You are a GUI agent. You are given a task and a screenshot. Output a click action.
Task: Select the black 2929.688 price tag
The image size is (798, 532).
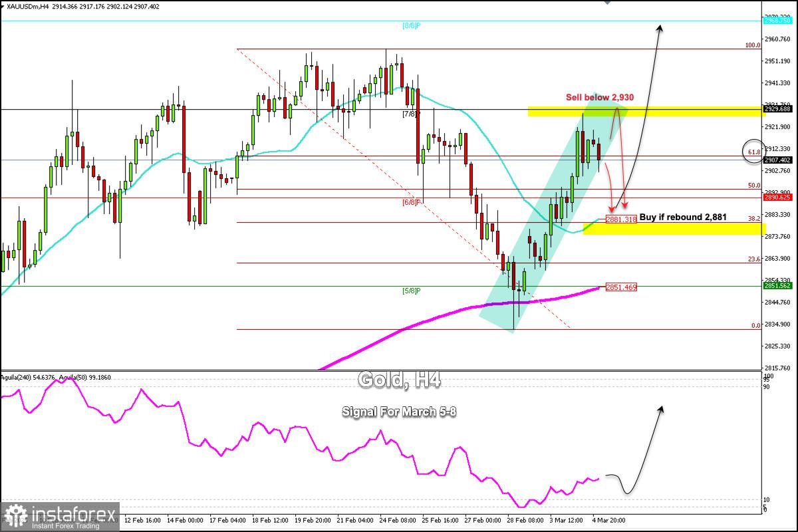coord(777,109)
